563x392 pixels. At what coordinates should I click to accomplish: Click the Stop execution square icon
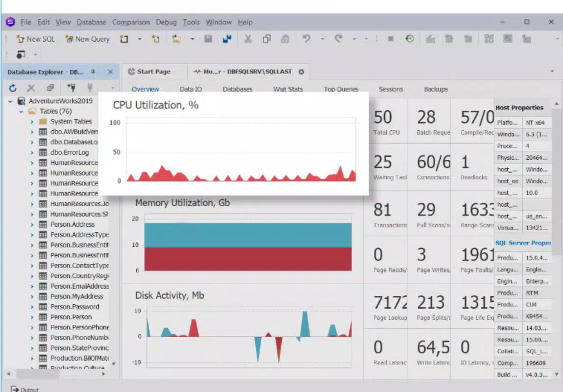pyautogui.click(x=391, y=39)
